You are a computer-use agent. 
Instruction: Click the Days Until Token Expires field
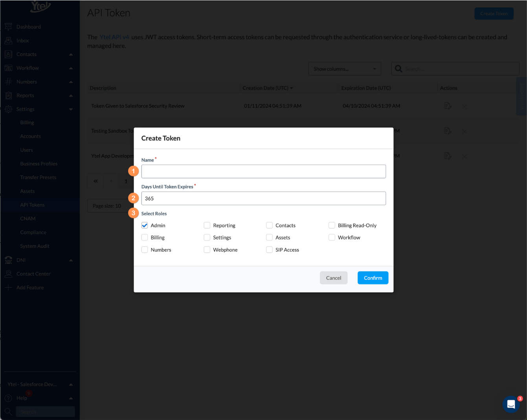[x=264, y=198]
